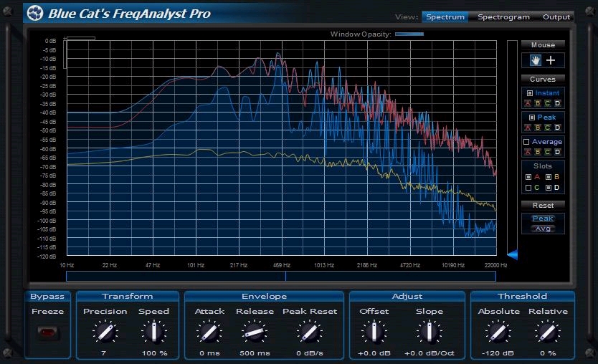This screenshot has width=598, height=364.
Task: Uncheck slot D checkbox
Action: (549, 188)
